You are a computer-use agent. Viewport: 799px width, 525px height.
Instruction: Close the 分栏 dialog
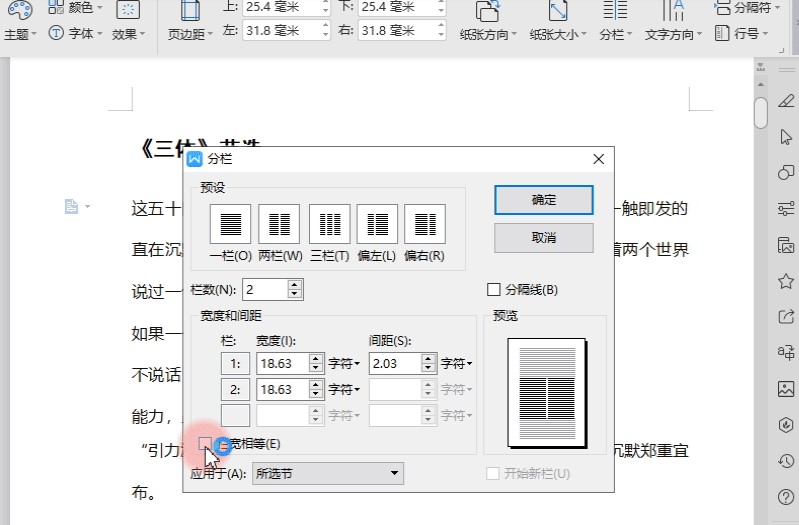pyautogui.click(x=599, y=159)
